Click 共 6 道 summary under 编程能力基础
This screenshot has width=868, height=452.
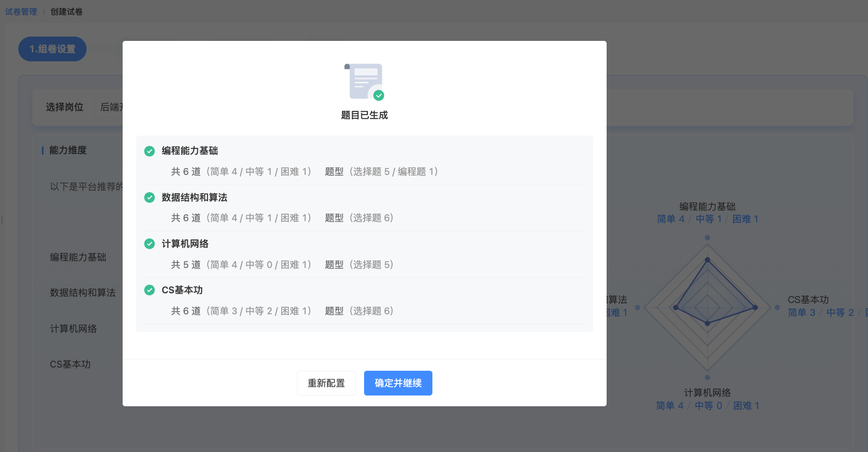point(241,172)
